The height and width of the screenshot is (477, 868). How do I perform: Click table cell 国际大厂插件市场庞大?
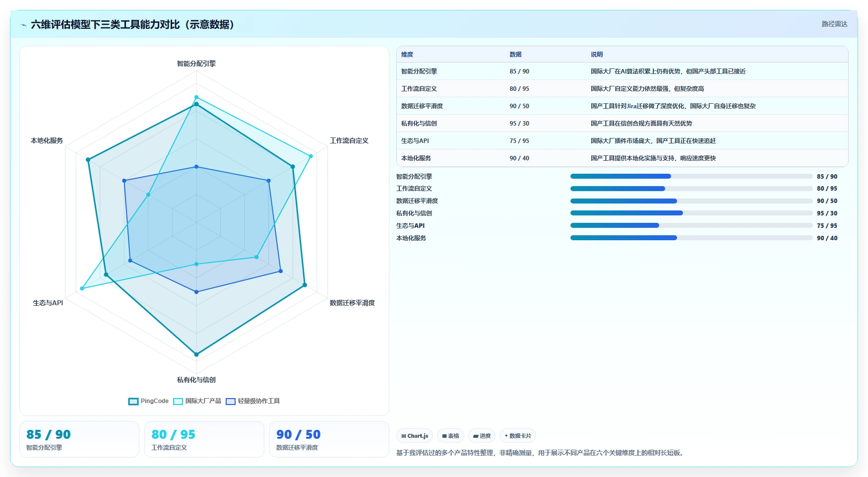[x=653, y=141]
